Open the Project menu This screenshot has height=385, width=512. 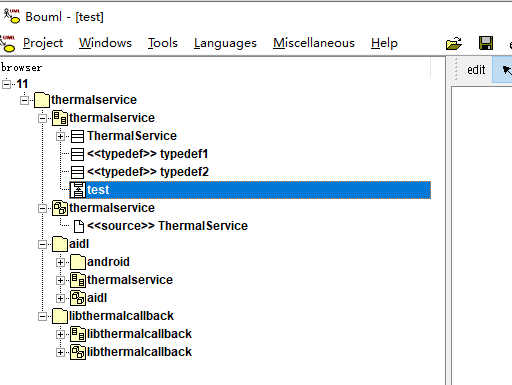click(x=43, y=43)
